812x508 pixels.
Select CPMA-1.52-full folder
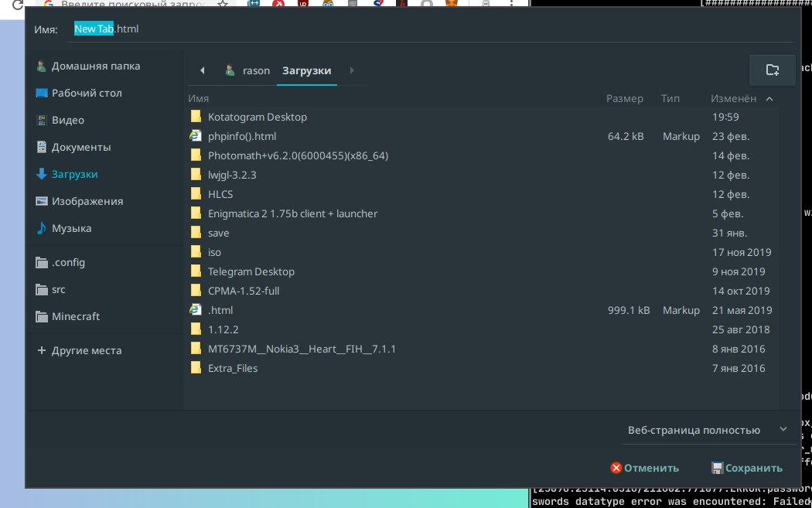tap(482, 291)
